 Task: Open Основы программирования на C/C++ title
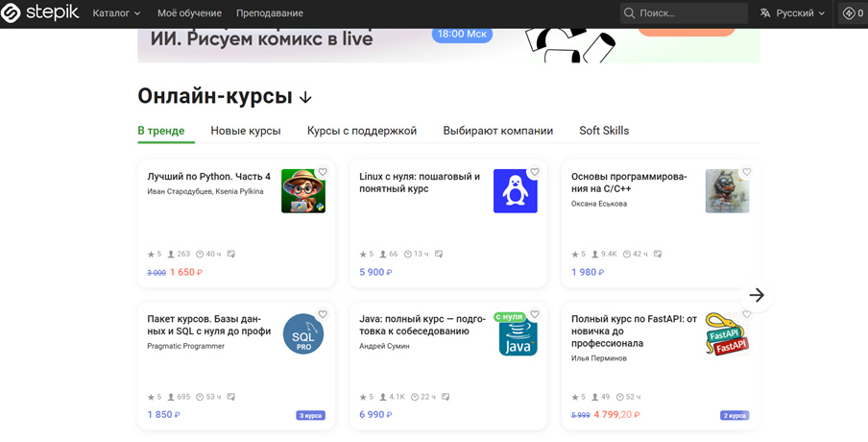pos(629,183)
